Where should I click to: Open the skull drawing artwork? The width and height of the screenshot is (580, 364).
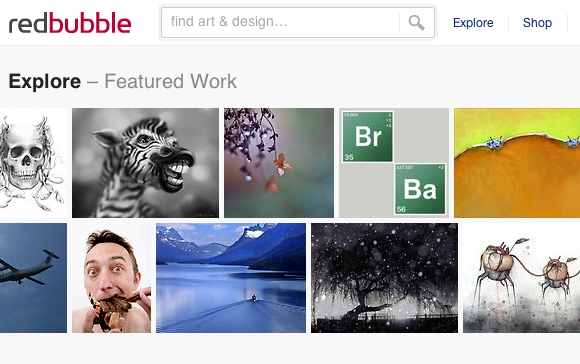[x=33, y=163]
